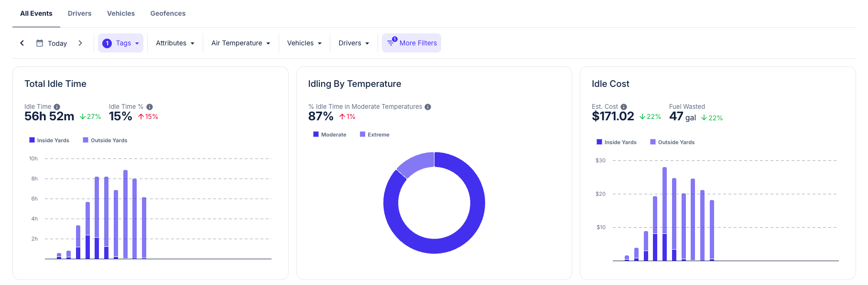Click the filter funnel icon on More Filters

[392, 42]
